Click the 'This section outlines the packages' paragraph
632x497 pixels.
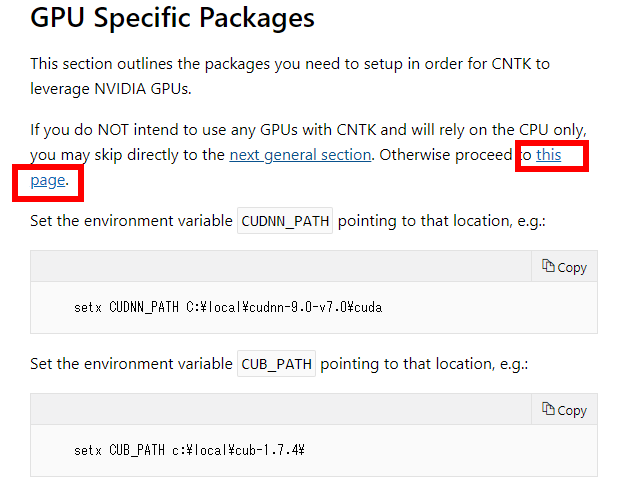pos(290,76)
